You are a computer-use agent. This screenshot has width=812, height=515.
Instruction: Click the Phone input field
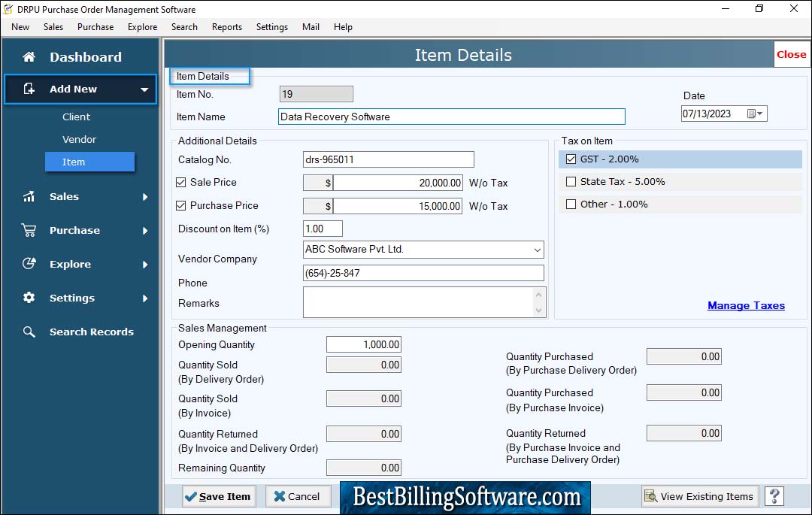coord(423,273)
